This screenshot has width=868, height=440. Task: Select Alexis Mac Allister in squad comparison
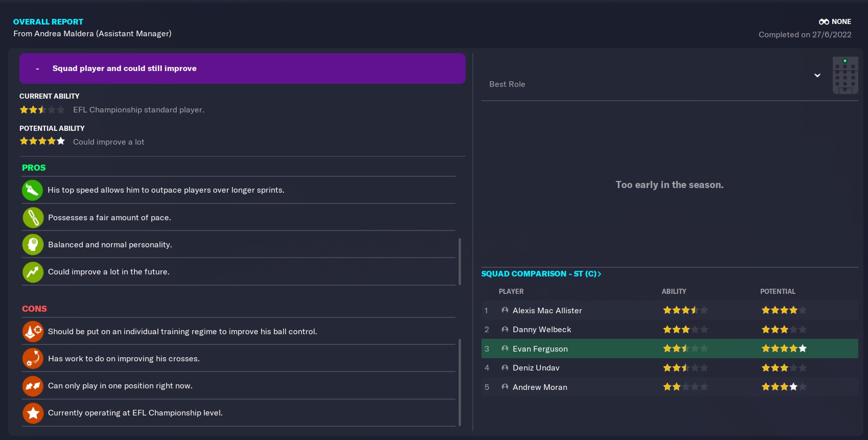[x=547, y=311]
